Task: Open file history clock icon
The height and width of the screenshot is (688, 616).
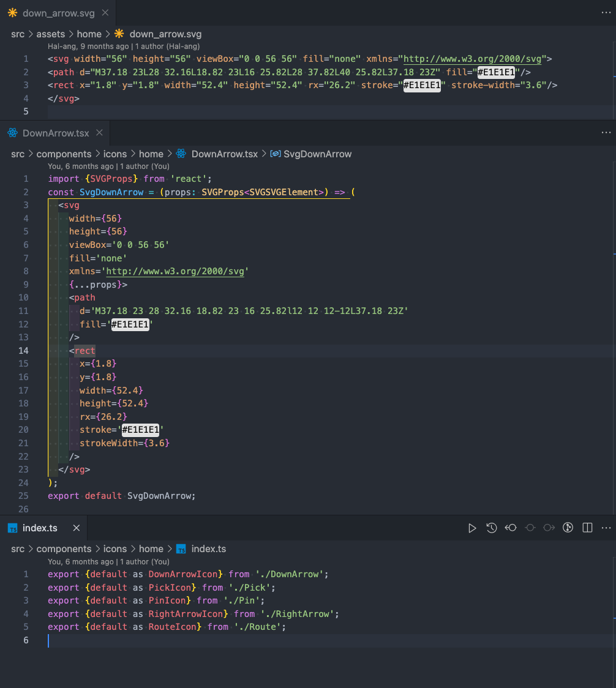Action: pyautogui.click(x=491, y=528)
